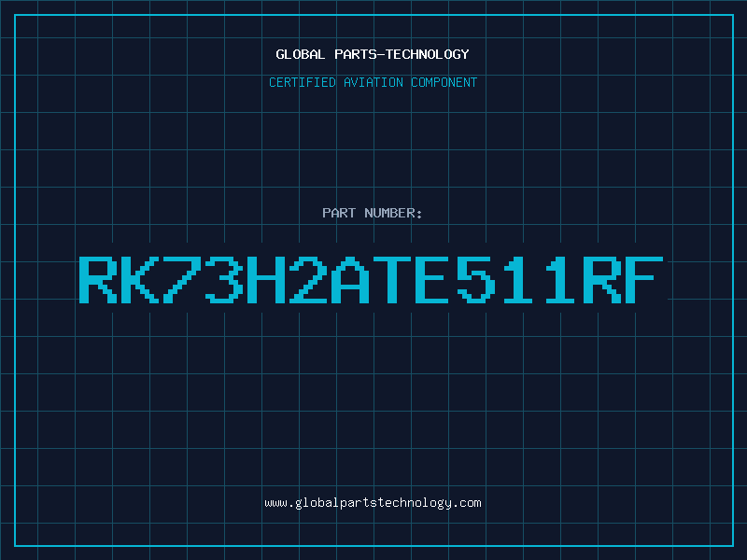The height and width of the screenshot is (560, 747).
Task: Click the letter K in the part number
Action: 140,280
